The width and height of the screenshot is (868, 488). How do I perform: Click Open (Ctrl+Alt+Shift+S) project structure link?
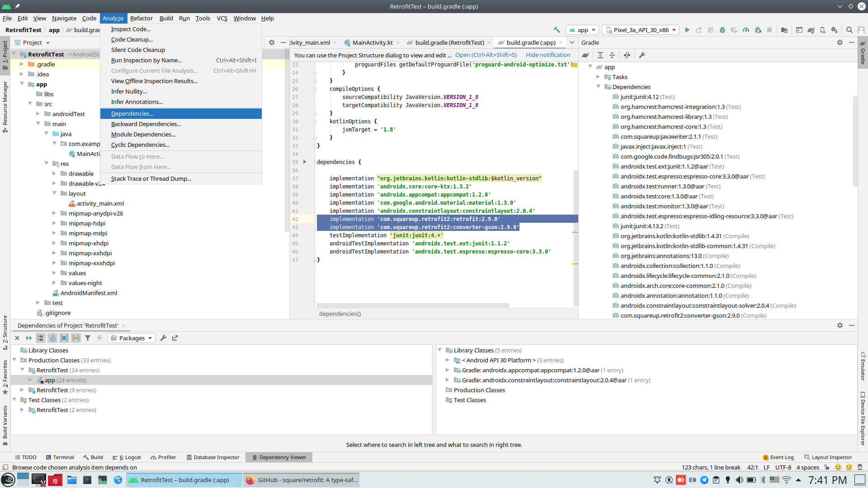coord(486,55)
